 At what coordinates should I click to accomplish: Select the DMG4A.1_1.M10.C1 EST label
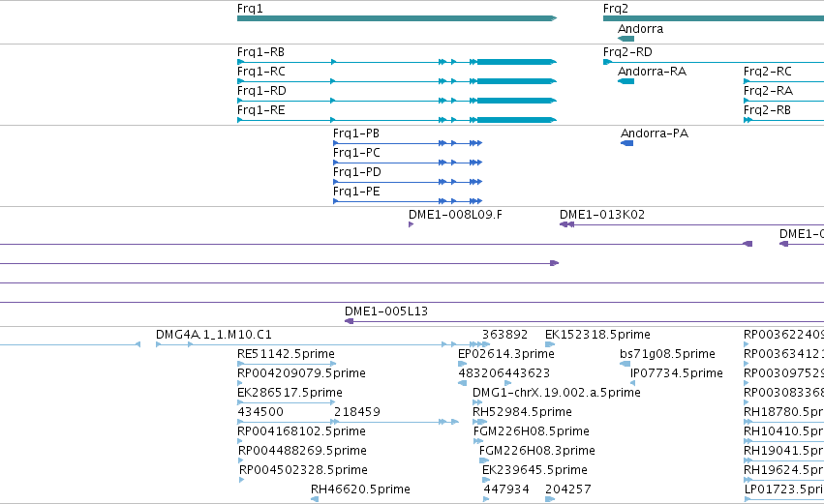pyautogui.click(x=214, y=335)
